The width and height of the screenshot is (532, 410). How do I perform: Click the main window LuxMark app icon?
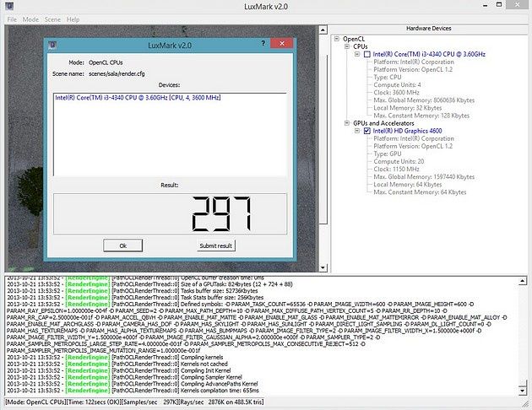(9, 6)
